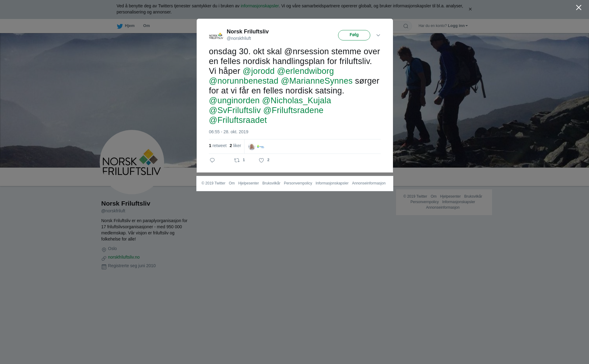589x364 pixels.
Task: Click Norsk Friluftsliv avatar in tweet header
Action: (x=216, y=36)
